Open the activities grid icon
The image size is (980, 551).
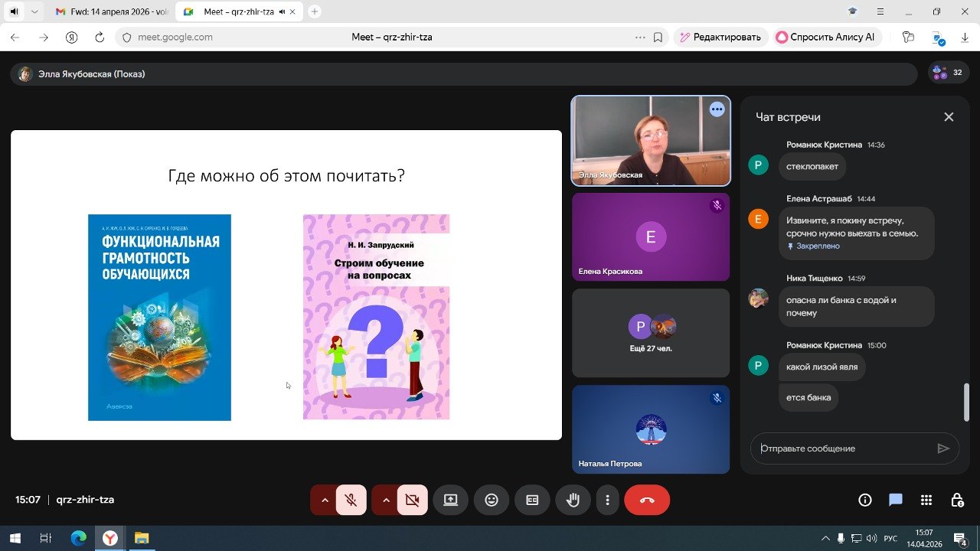click(x=926, y=500)
